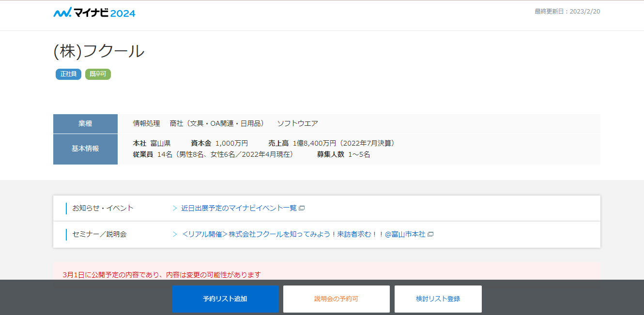Image resolution: width=644 pixels, height=315 pixels.
Task: Click the 正社員 tag badge
Action: (68, 75)
